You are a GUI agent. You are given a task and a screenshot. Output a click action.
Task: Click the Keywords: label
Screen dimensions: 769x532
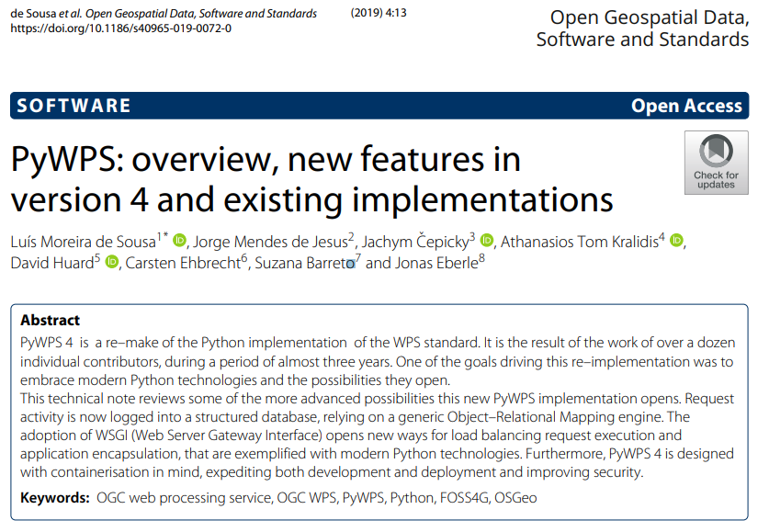tap(55, 498)
